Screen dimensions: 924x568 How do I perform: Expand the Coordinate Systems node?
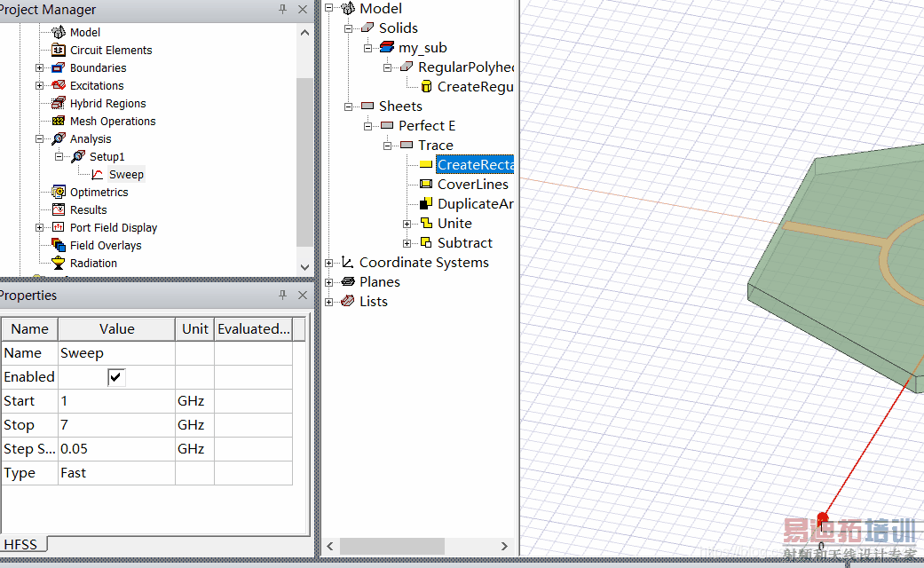[x=328, y=263]
